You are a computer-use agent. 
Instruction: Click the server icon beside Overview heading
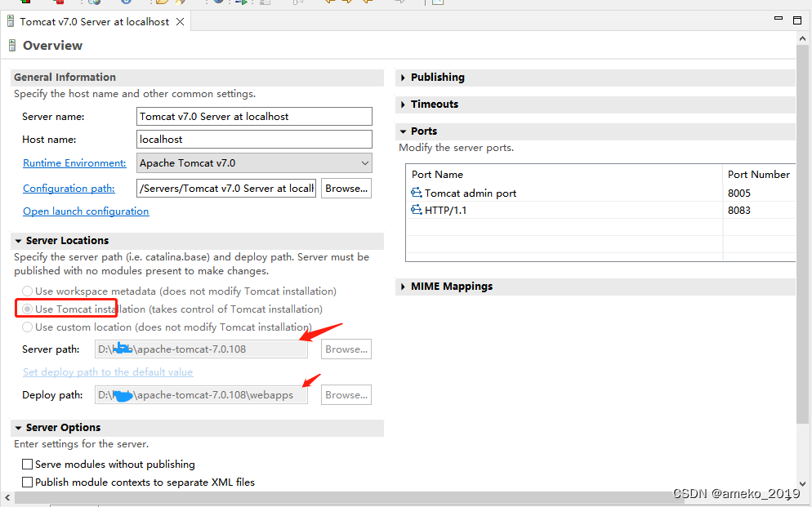[x=12, y=46]
